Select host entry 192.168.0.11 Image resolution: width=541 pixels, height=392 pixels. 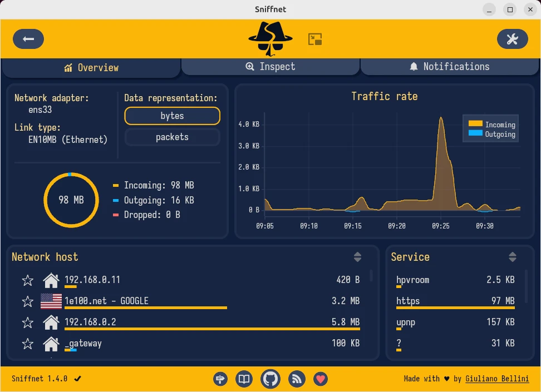(x=212, y=280)
